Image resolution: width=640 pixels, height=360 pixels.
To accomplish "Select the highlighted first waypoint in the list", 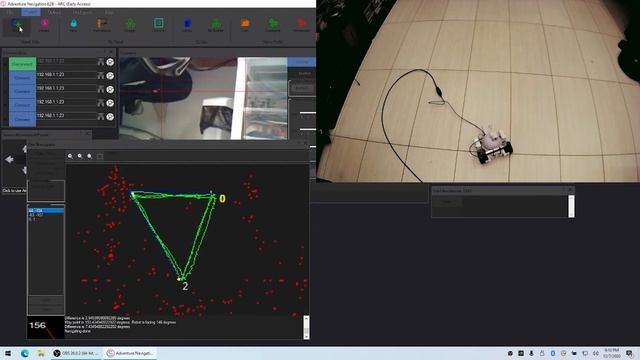I will pyautogui.click(x=46, y=211).
